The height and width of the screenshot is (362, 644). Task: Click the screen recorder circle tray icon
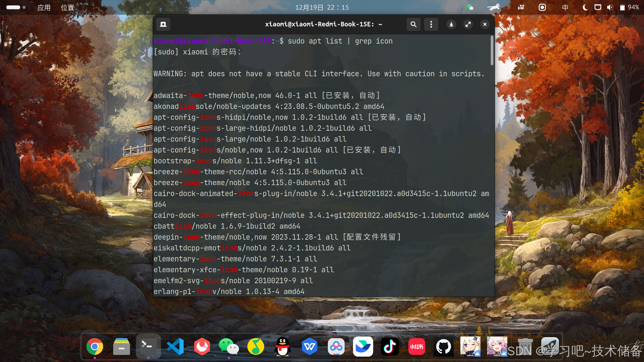(542, 7)
